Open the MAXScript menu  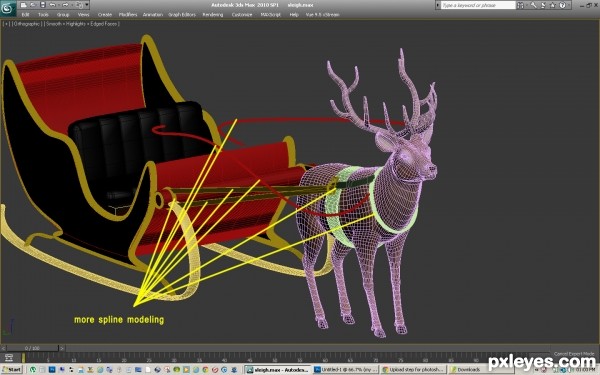click(271, 15)
